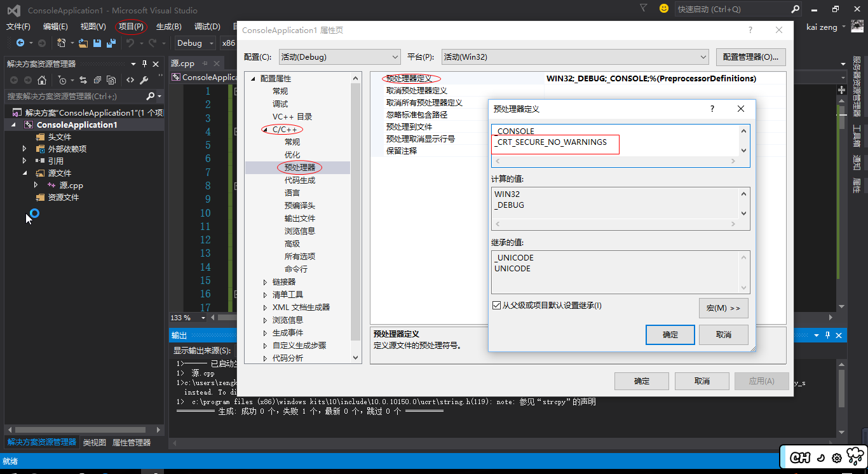Screen dimensions: 868x474
Task: Collapse the C/C++ tree node
Action: (x=266, y=130)
